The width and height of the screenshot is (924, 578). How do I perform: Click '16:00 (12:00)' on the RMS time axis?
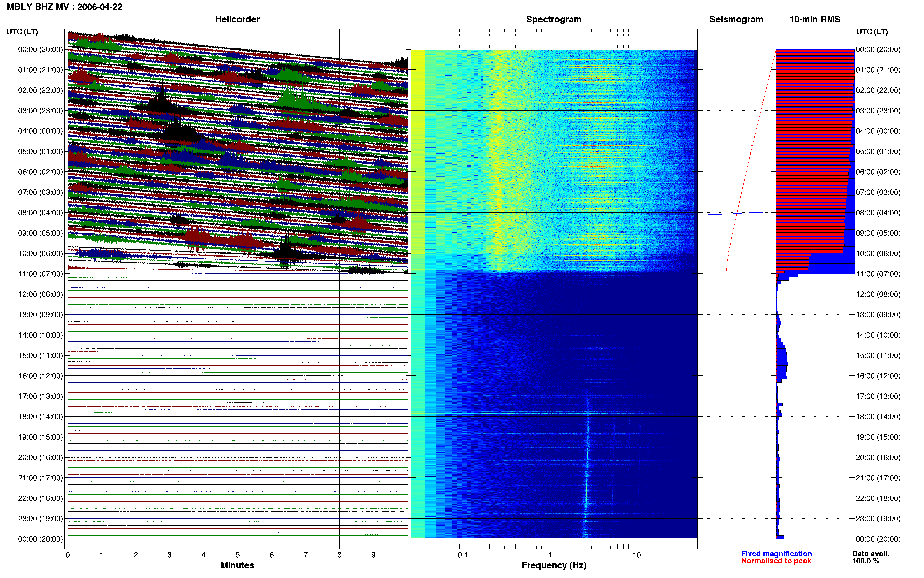(878, 376)
